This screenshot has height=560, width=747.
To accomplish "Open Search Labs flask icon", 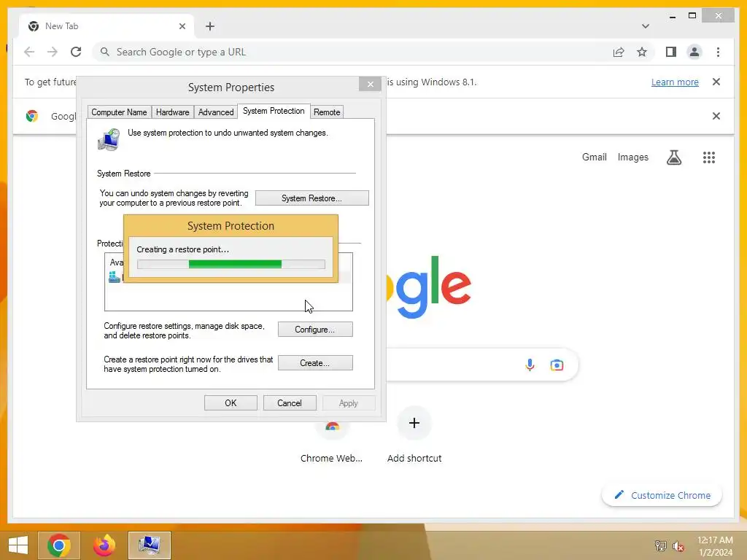I will tap(673, 157).
